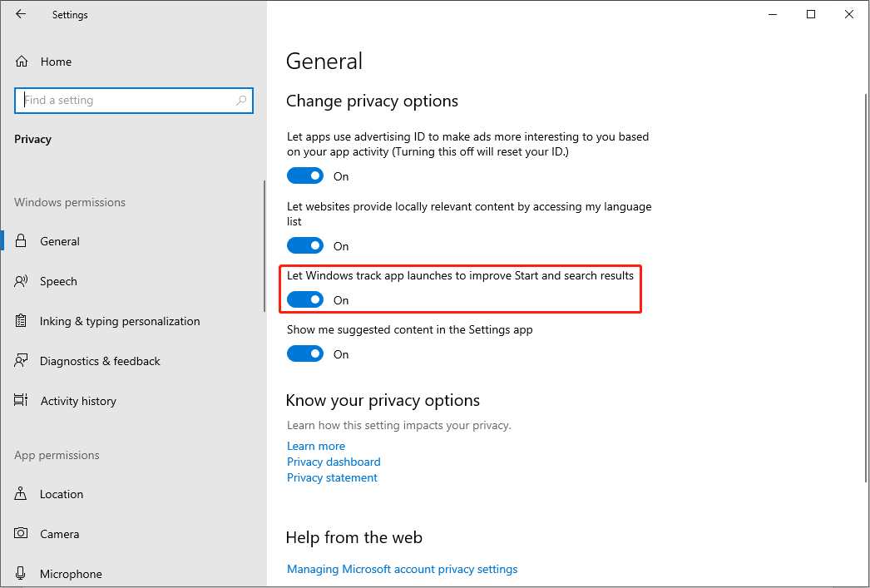
Task: Click the Speech person icon
Action: [x=21, y=281]
